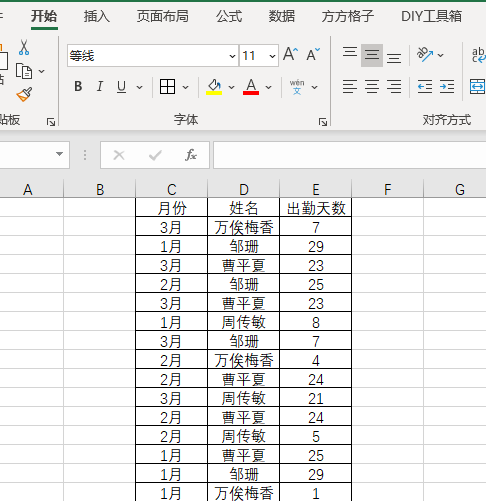
Task: Increase font size with large A
Action: pos(290,54)
